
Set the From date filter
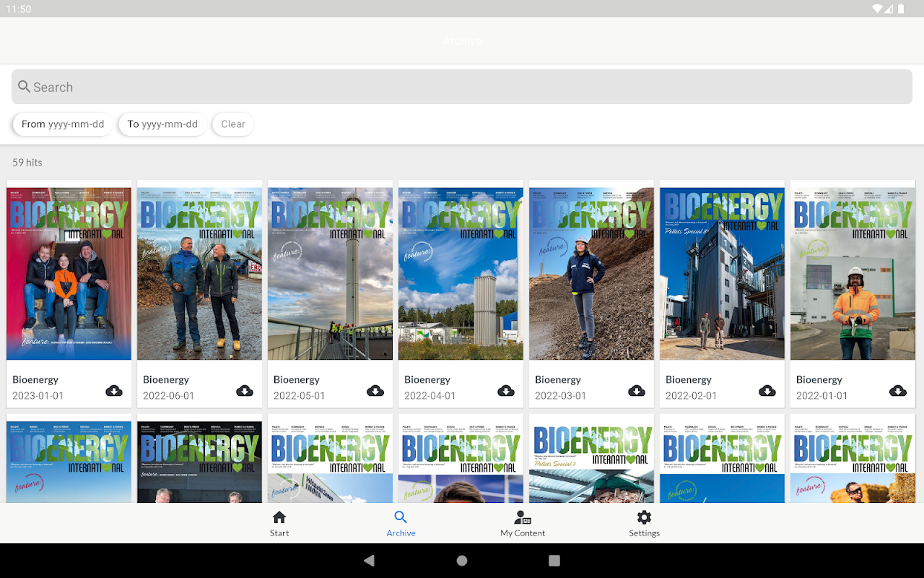tap(63, 124)
